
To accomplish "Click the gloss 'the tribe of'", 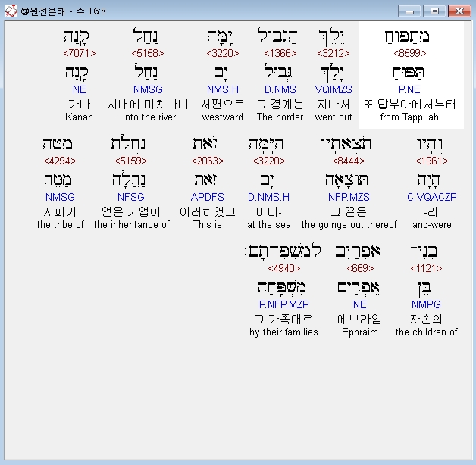I will [60, 225].
